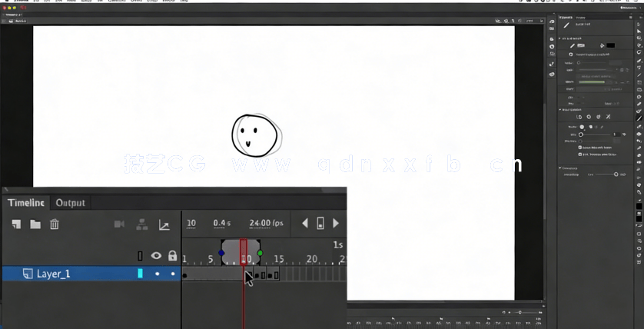Image resolution: width=644 pixels, height=329 pixels.
Task: Switch to the Timeline tab
Action: pos(26,202)
